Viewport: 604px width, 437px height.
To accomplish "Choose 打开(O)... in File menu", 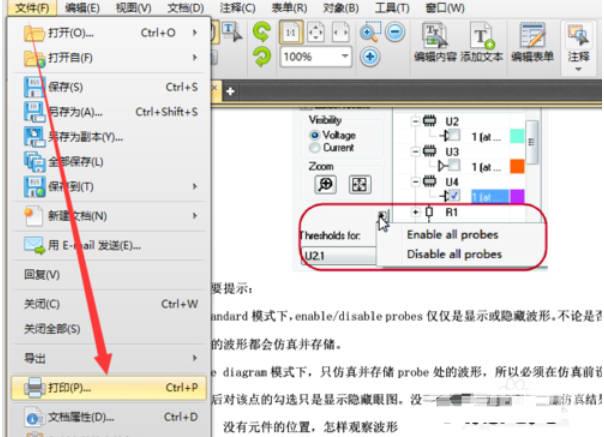I will [110, 34].
